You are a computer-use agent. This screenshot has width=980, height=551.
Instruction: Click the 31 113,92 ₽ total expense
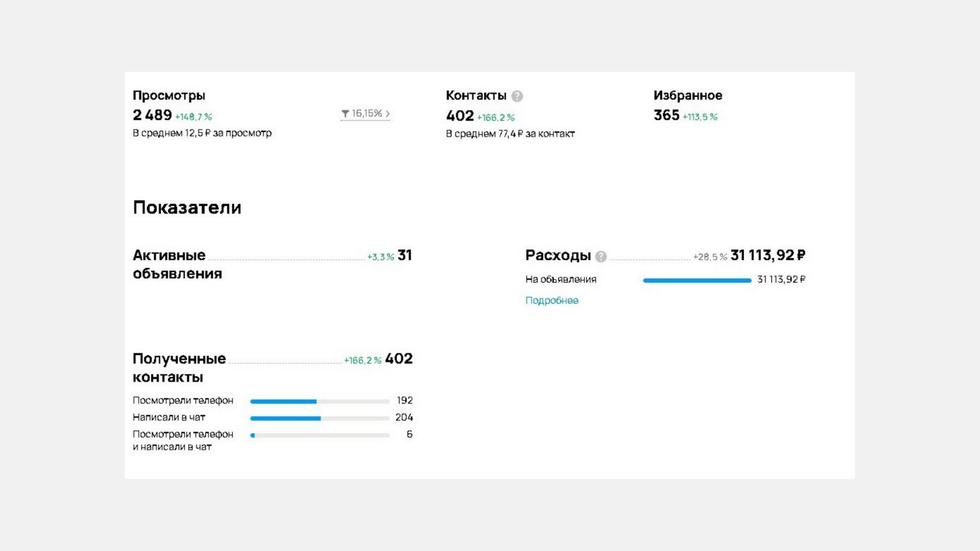(x=768, y=255)
